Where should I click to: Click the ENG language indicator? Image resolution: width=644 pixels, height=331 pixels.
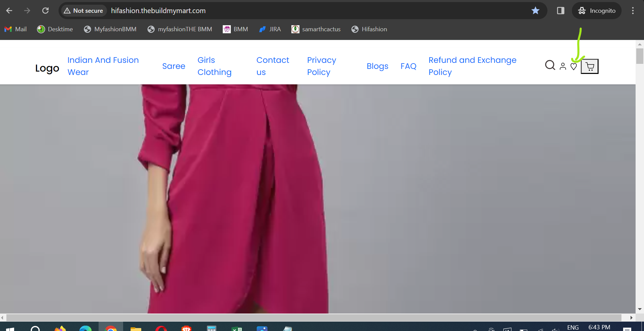[x=573, y=327]
